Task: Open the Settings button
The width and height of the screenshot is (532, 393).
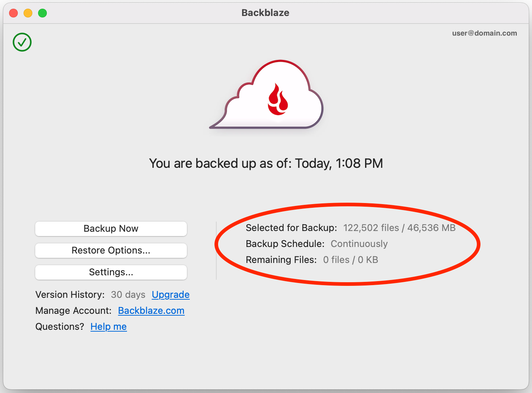Action: (111, 272)
